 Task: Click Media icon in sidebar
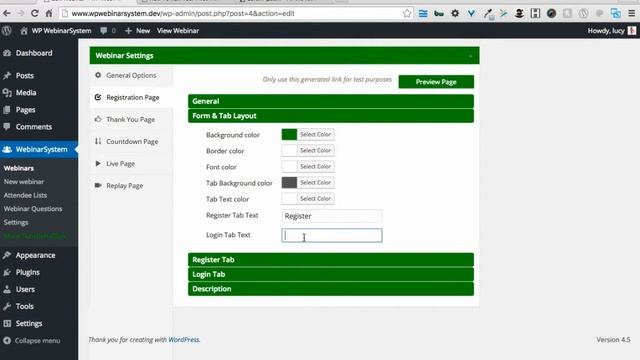[x=7, y=93]
